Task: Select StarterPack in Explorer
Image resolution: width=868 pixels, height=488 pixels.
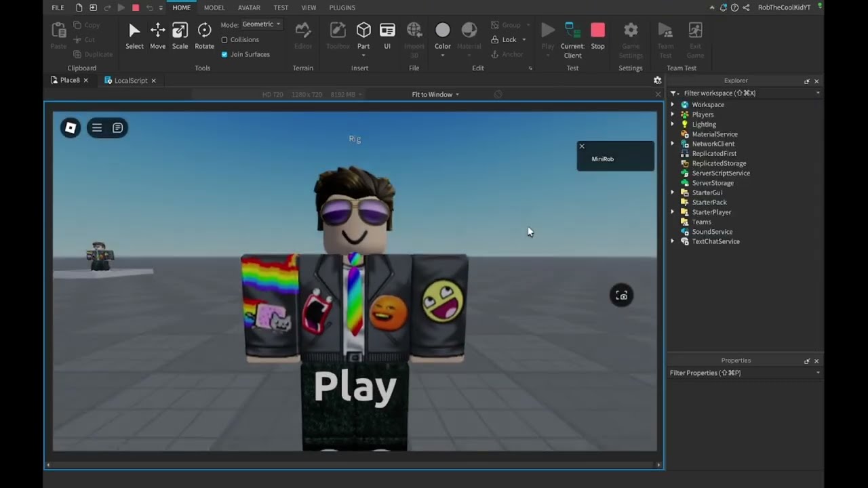Action: click(x=709, y=202)
